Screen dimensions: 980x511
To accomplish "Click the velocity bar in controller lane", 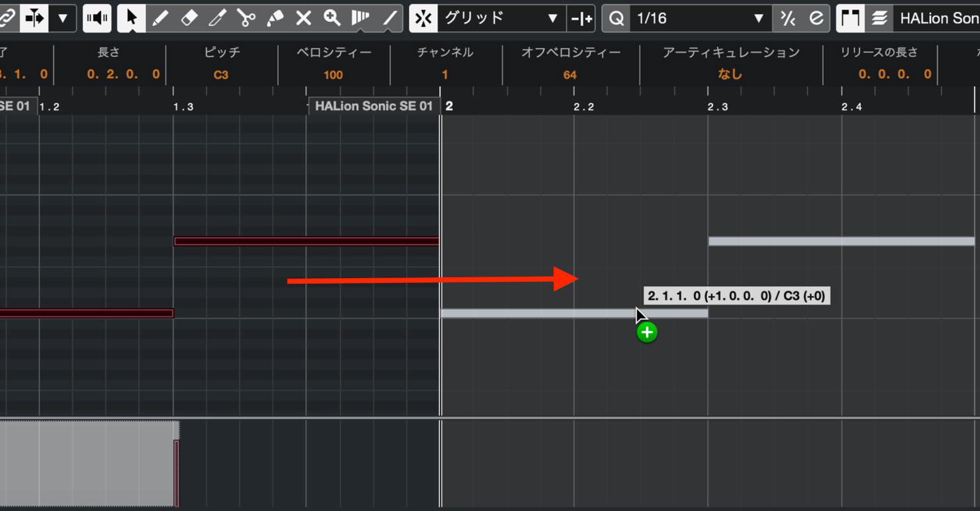I will click(177, 473).
